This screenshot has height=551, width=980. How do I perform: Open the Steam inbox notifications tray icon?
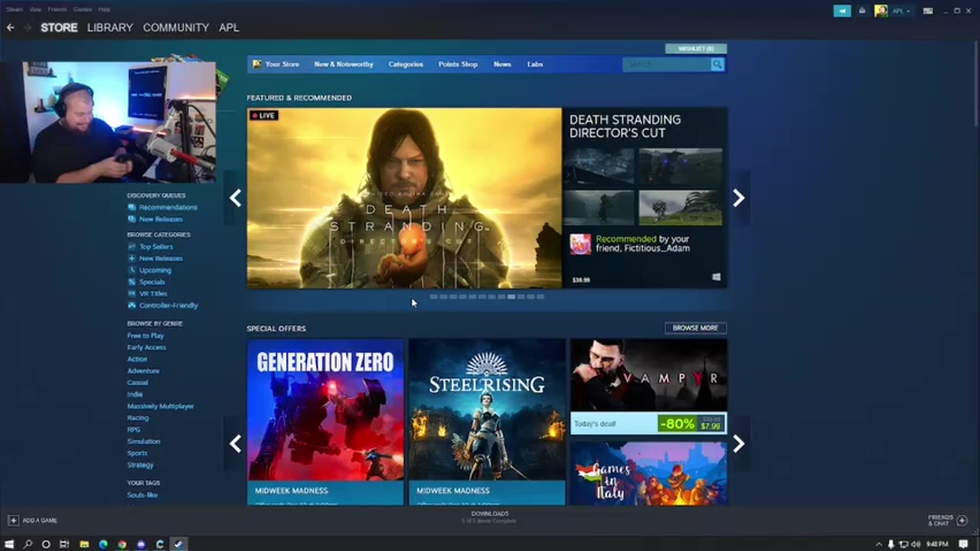862,11
